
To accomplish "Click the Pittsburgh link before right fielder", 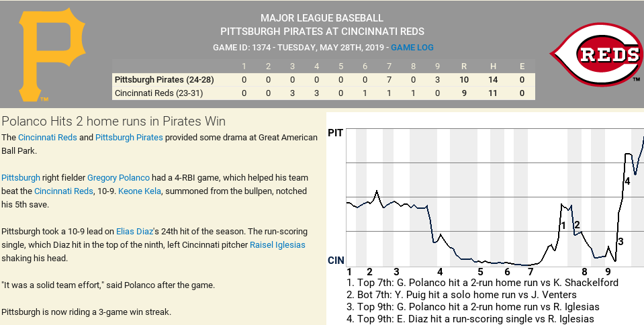I will tap(21, 178).
